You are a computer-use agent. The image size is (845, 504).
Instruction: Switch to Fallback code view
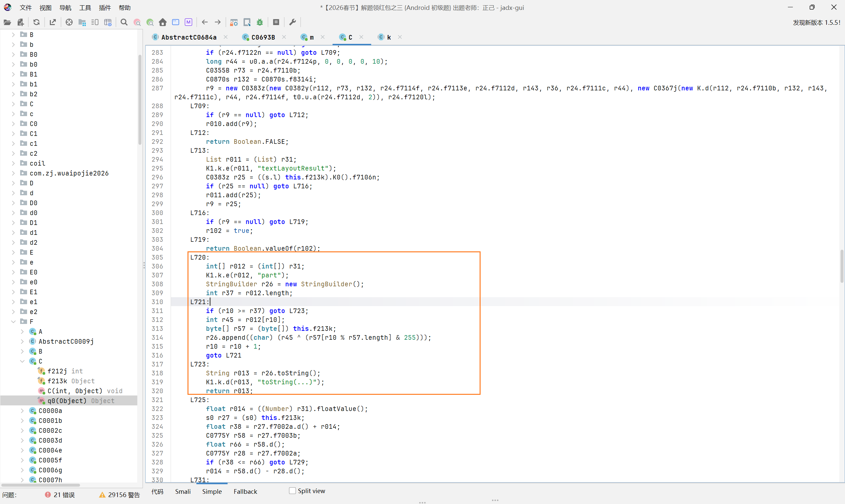coord(245,491)
